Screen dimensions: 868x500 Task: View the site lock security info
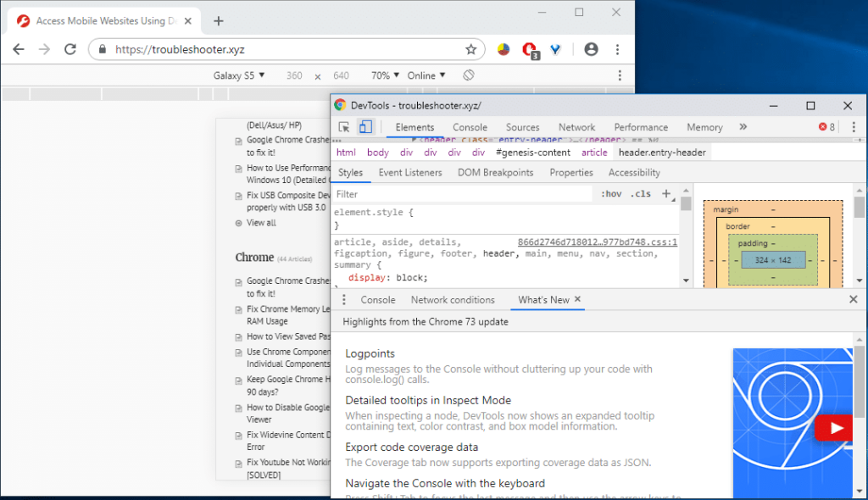coord(103,49)
